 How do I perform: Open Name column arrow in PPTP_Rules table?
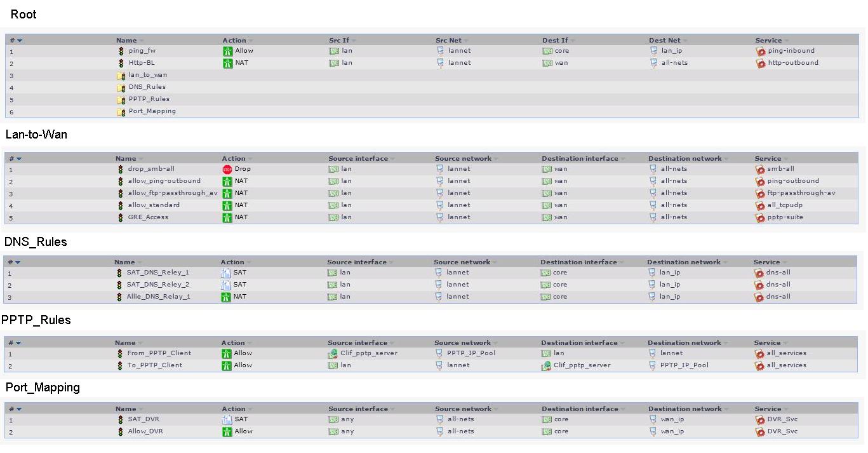tap(142, 343)
